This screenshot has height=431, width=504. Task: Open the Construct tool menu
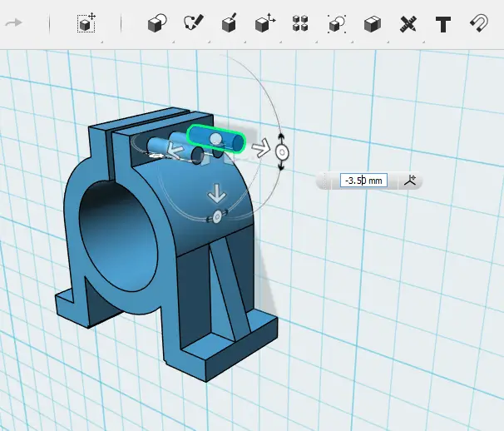point(230,22)
